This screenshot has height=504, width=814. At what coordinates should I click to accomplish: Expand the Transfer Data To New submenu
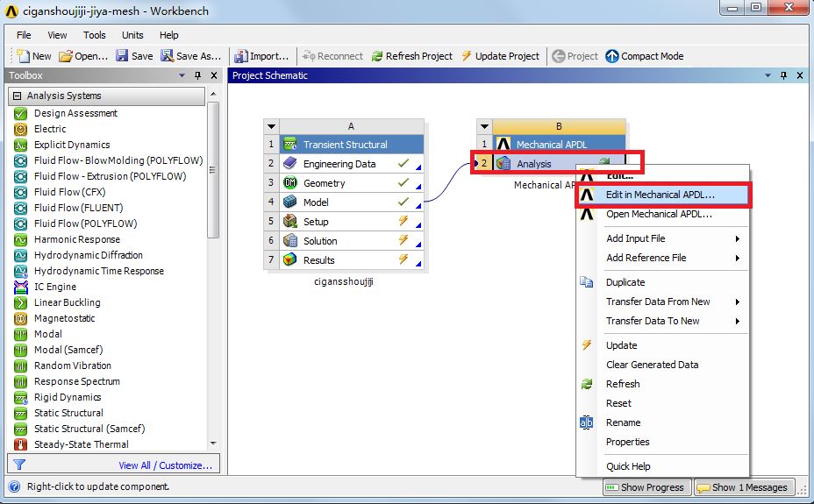663,321
